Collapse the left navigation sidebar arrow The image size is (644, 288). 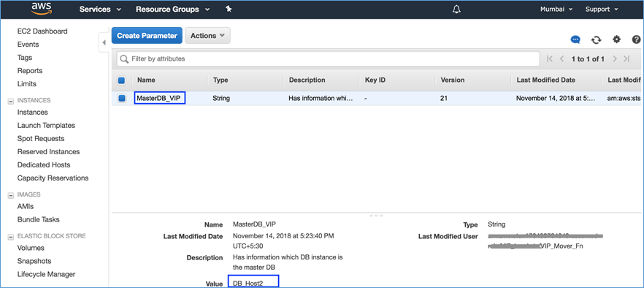tap(104, 42)
